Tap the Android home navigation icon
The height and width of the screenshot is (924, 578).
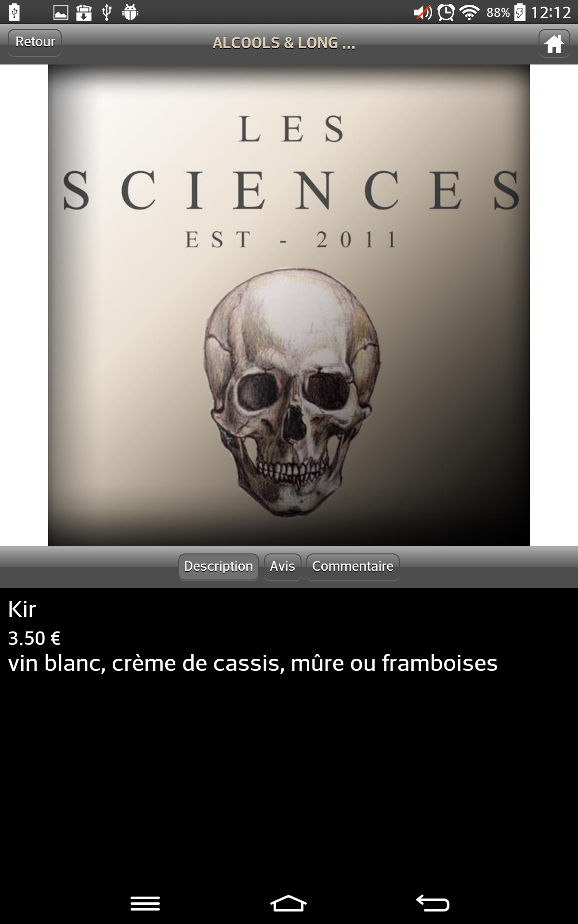[x=289, y=903]
